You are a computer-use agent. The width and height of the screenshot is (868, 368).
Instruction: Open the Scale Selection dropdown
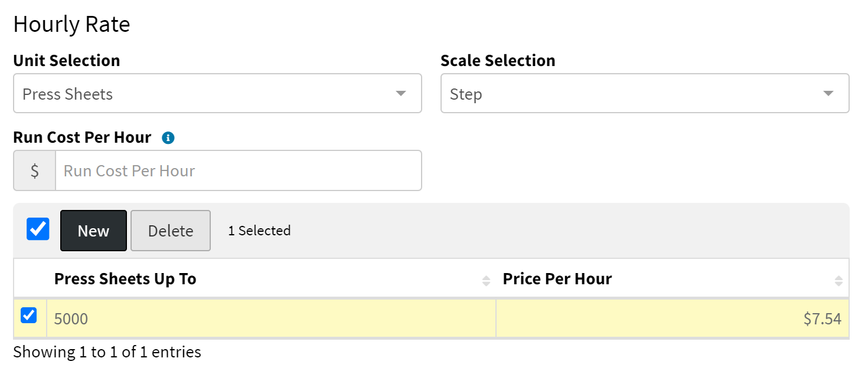pos(645,93)
